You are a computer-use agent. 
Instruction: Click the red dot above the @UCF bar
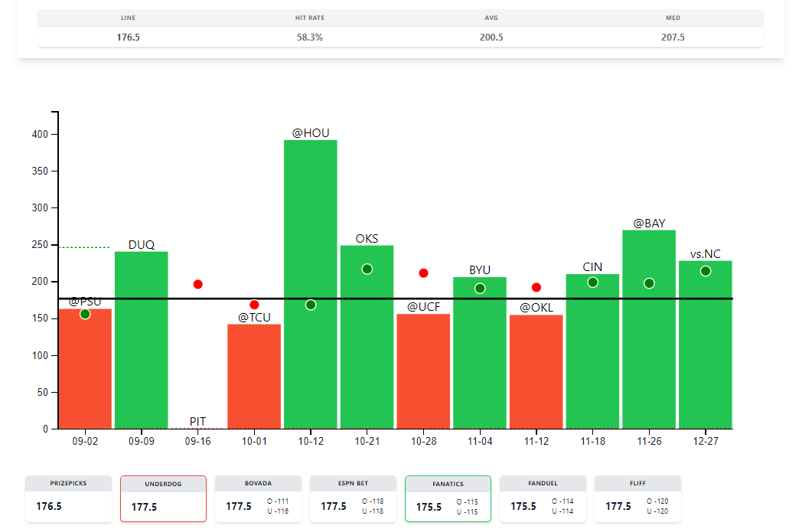pyautogui.click(x=424, y=273)
